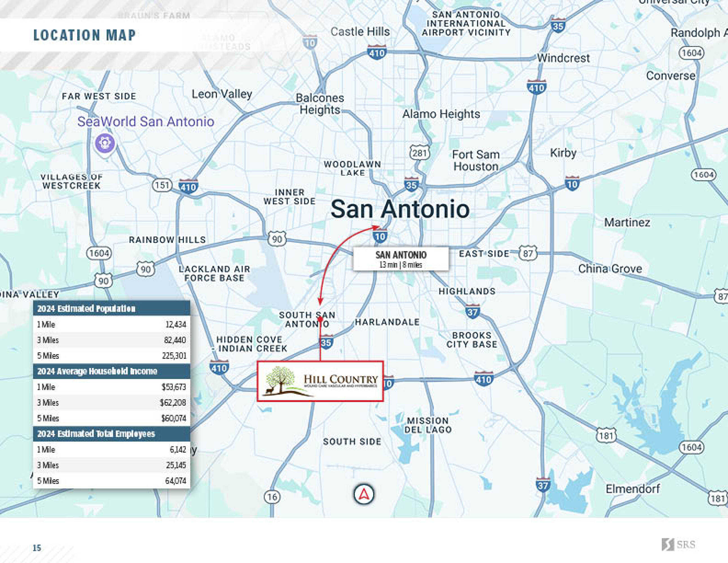Click the Interstate 410 shield below Windcrest

click(536, 87)
